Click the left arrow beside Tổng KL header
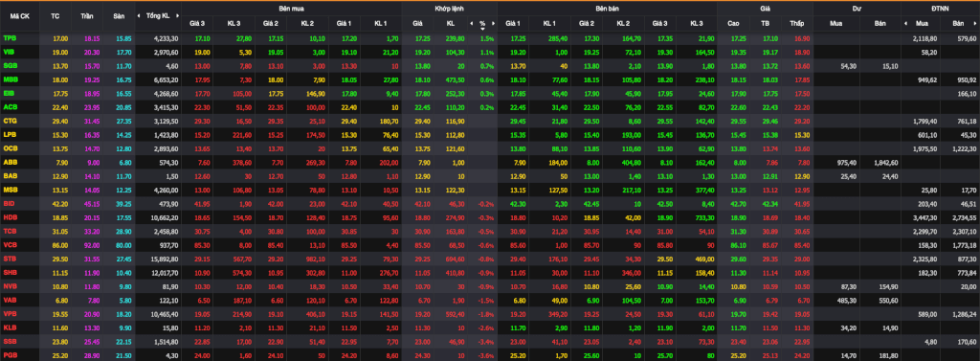This screenshot has height=361, width=980. pyautogui.click(x=139, y=16)
